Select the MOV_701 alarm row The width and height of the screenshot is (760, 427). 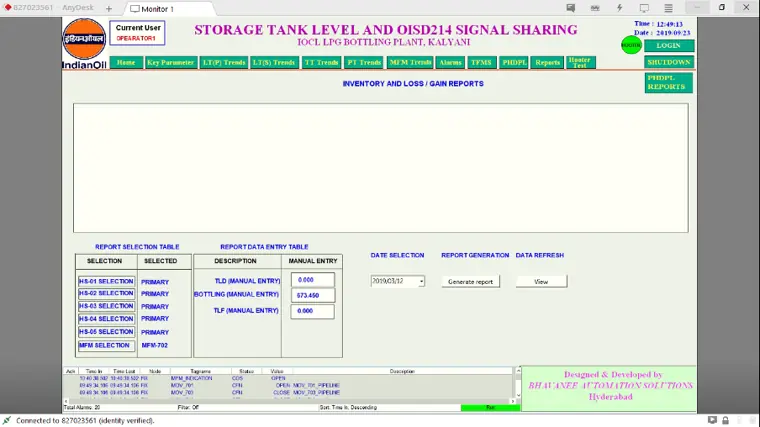click(x=288, y=385)
